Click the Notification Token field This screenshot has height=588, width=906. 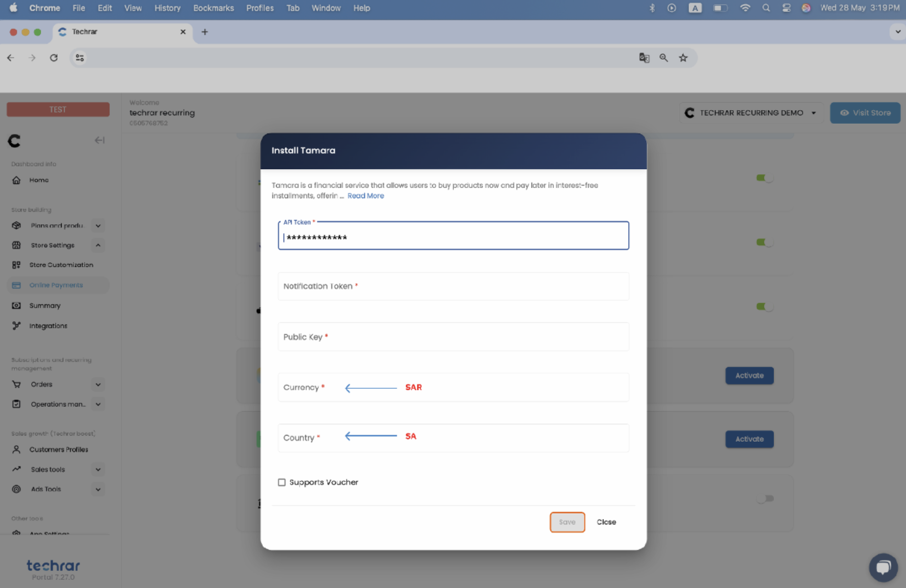(x=454, y=286)
